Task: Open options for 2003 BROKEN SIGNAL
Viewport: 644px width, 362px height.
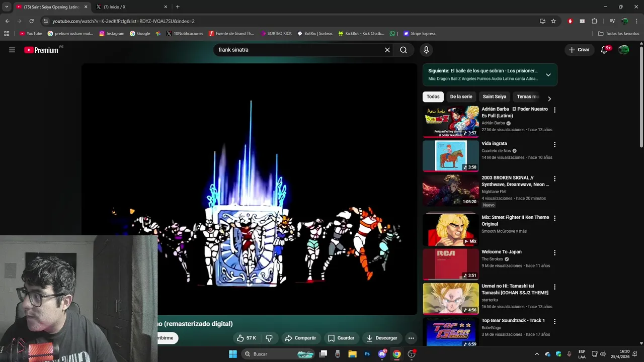Action: (554, 178)
